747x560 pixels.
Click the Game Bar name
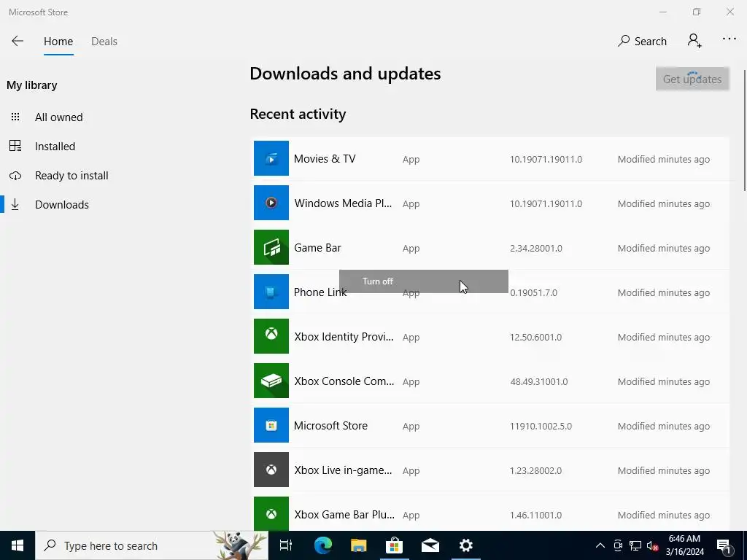click(317, 248)
